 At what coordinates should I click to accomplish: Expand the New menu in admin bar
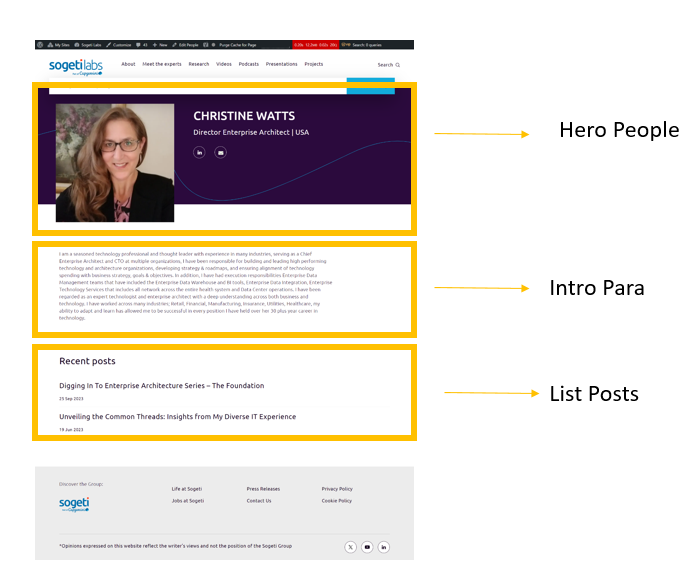[x=160, y=45]
